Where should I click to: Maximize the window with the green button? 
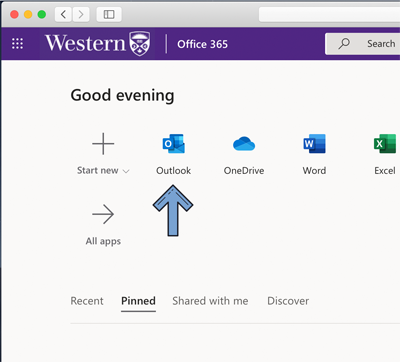[42, 14]
